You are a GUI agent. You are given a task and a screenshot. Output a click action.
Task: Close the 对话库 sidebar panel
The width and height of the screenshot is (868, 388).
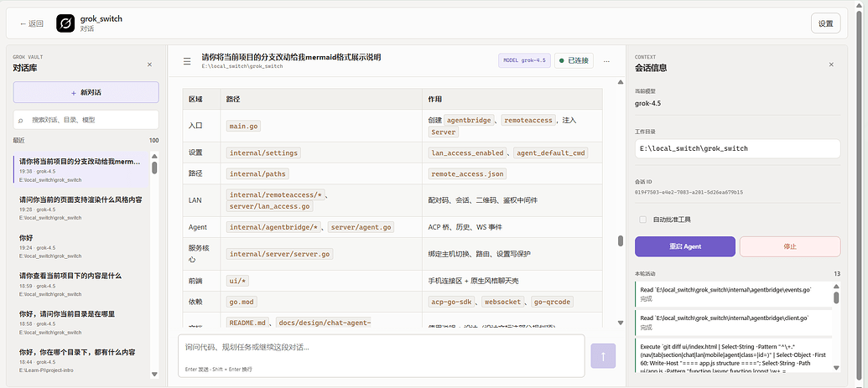pyautogui.click(x=149, y=65)
